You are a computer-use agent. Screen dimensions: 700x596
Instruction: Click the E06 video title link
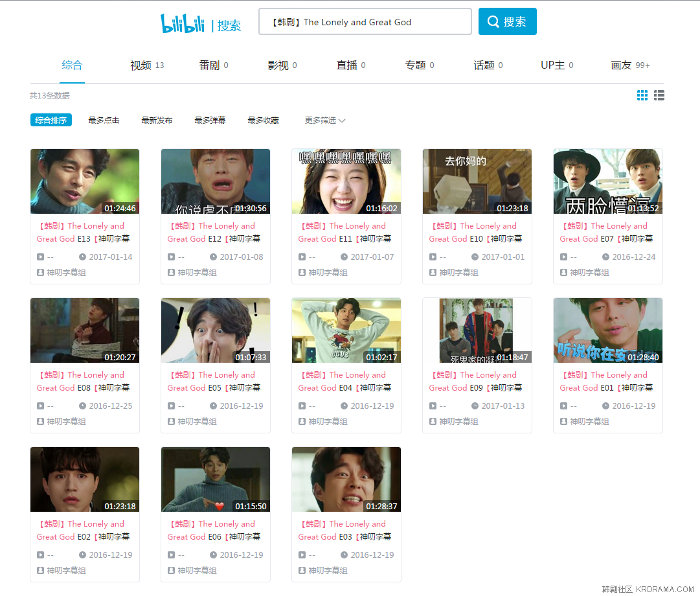(x=214, y=531)
